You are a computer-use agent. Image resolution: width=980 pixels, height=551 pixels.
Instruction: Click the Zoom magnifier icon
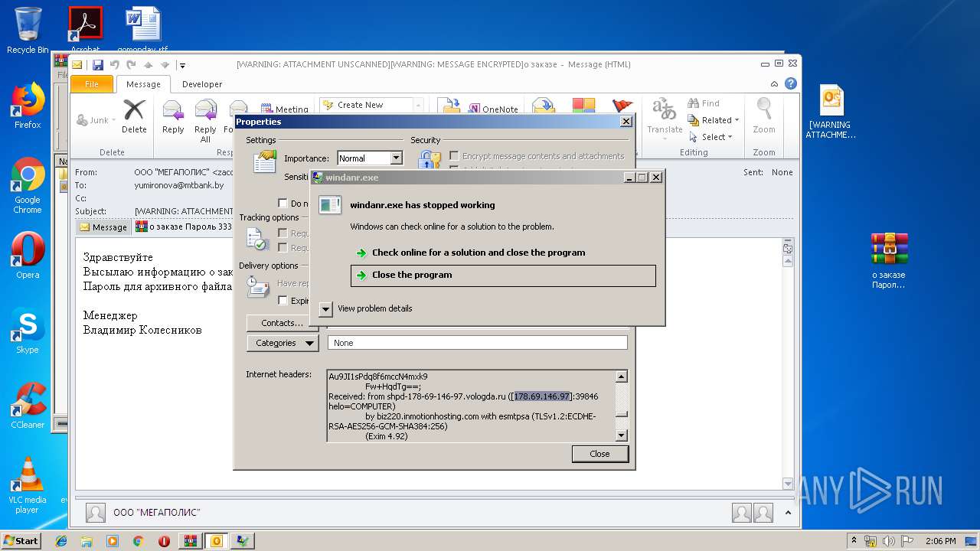point(763,109)
